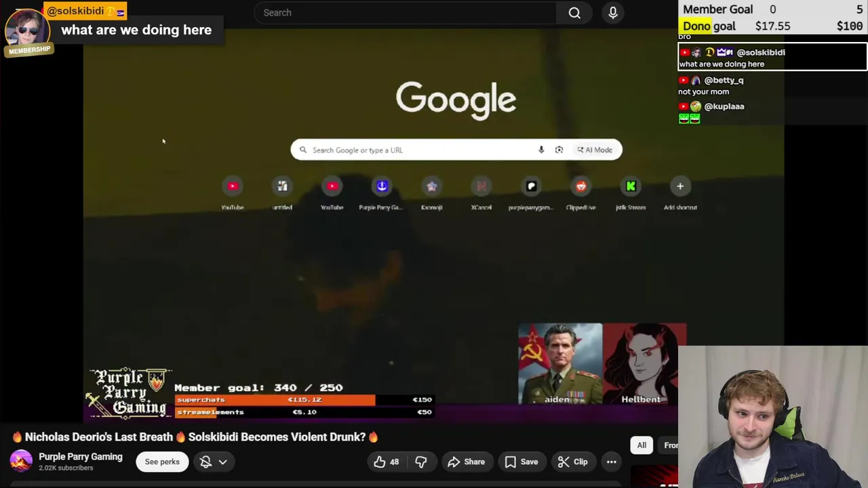
Task: Click the video title text
Action: click(195, 437)
